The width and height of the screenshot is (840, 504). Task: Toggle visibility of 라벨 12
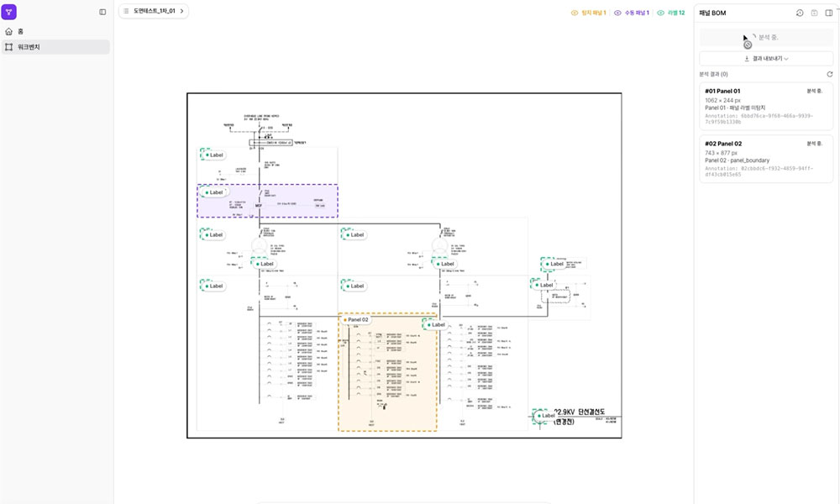pos(670,13)
